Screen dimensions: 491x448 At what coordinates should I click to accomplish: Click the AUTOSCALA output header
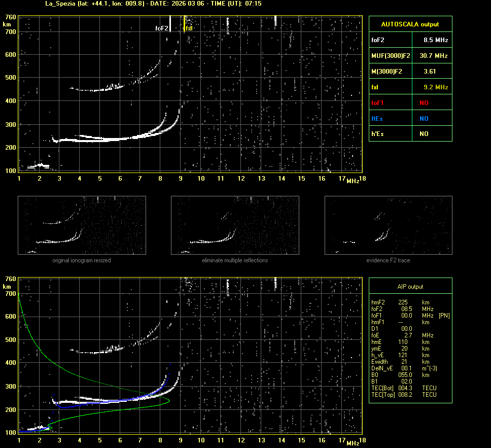[410, 24]
